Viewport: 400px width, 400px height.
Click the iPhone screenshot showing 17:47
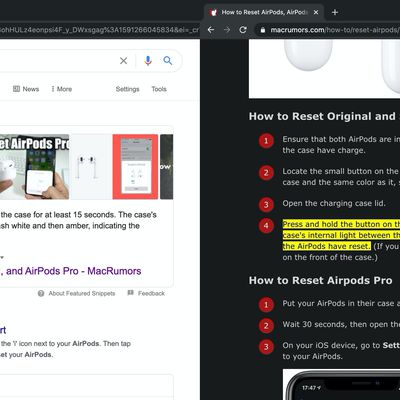coord(341,384)
